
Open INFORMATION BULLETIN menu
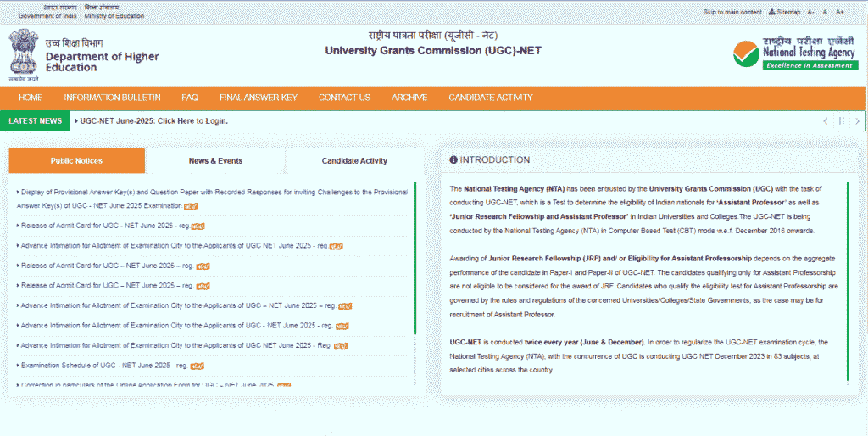[112, 98]
